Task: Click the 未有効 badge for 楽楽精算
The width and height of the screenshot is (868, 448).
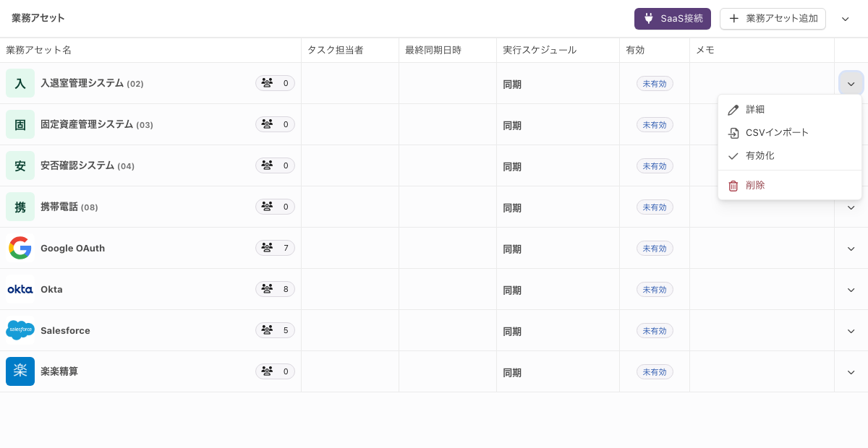Action: [655, 372]
